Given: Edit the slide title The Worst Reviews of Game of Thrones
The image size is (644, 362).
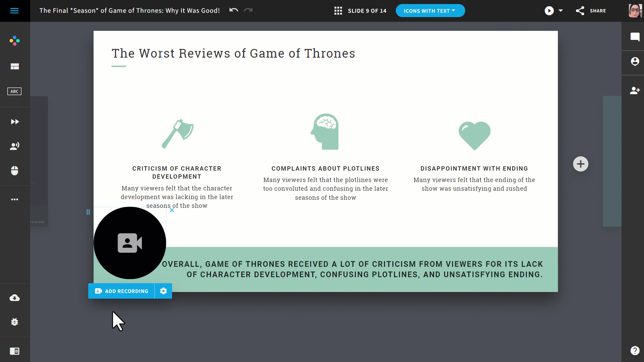Looking at the screenshot, I should 233,54.
